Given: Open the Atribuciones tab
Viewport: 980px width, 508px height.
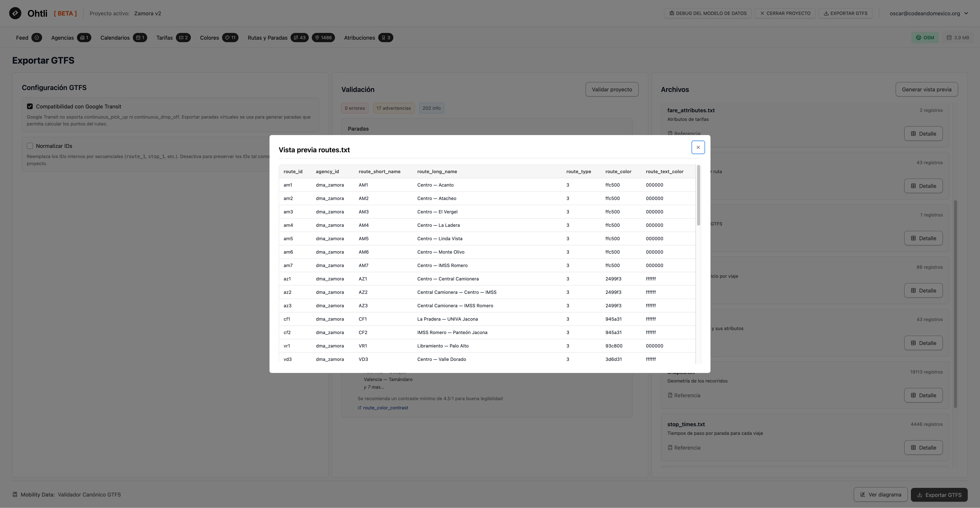Looking at the screenshot, I should (x=368, y=38).
